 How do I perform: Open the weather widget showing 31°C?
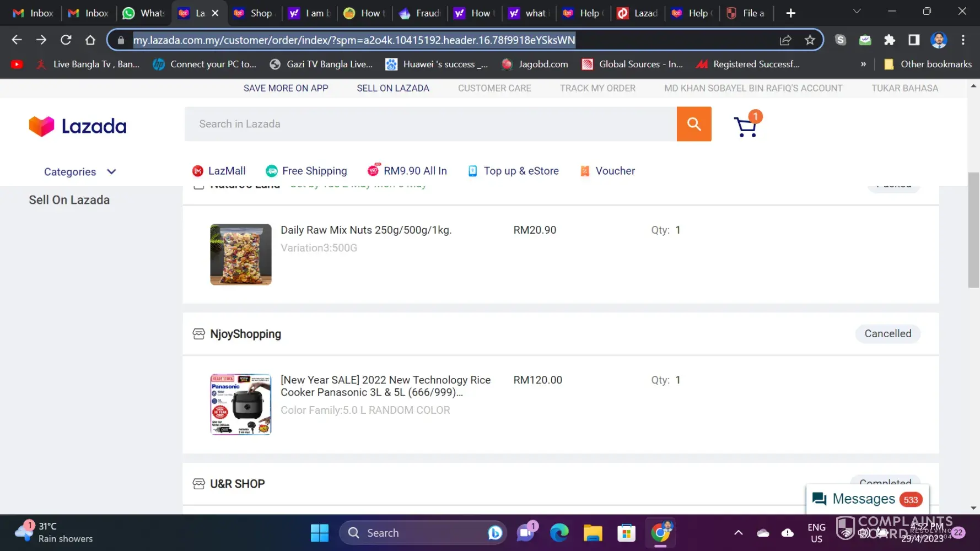coord(54,533)
